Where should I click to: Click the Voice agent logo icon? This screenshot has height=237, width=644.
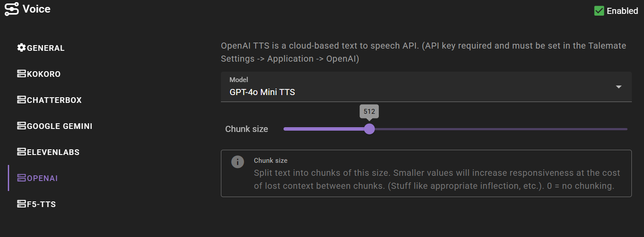click(x=11, y=9)
